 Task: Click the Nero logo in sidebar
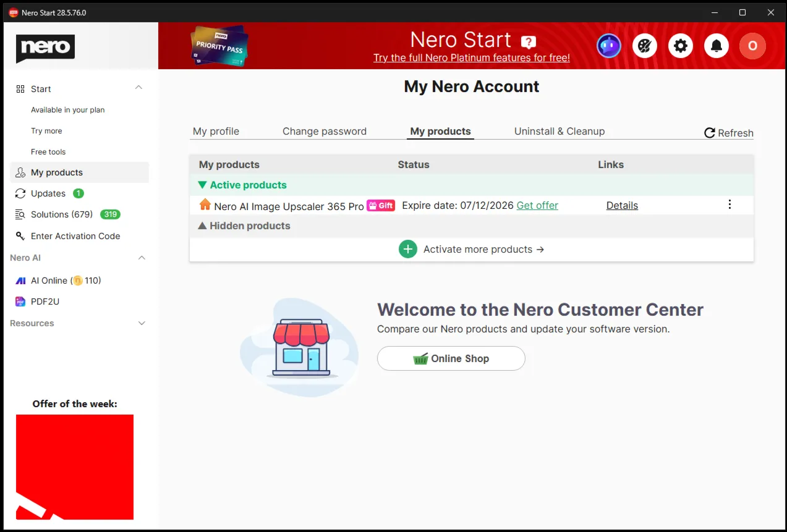click(45, 48)
